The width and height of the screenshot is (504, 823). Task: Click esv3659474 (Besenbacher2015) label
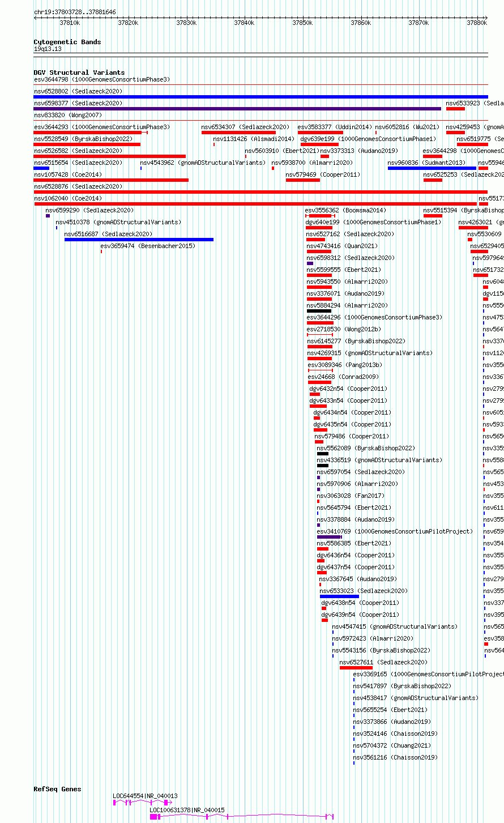[x=148, y=246]
